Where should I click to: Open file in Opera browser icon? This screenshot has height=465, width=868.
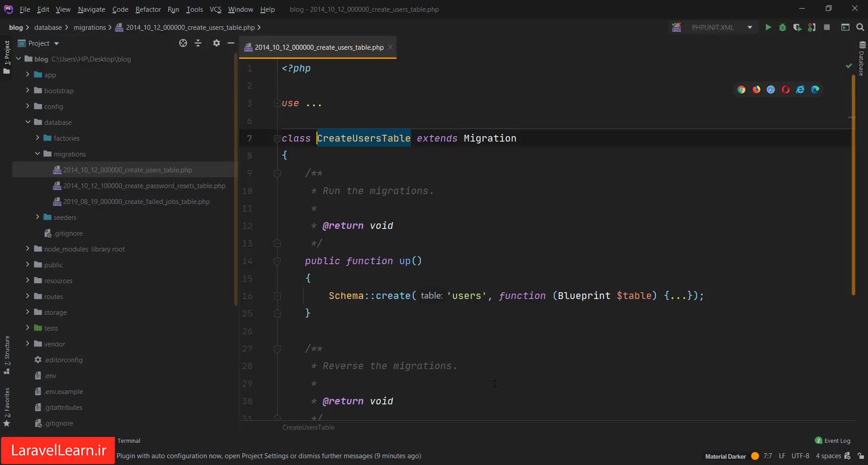(x=786, y=90)
